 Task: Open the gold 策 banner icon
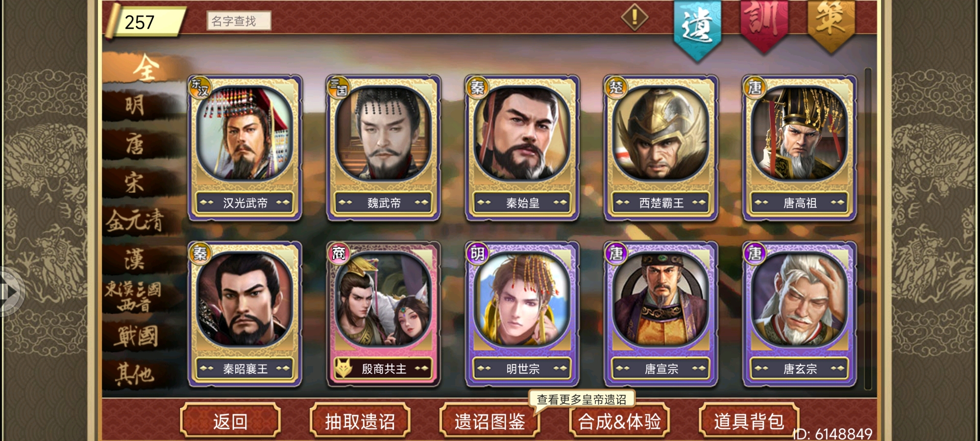tap(831, 24)
